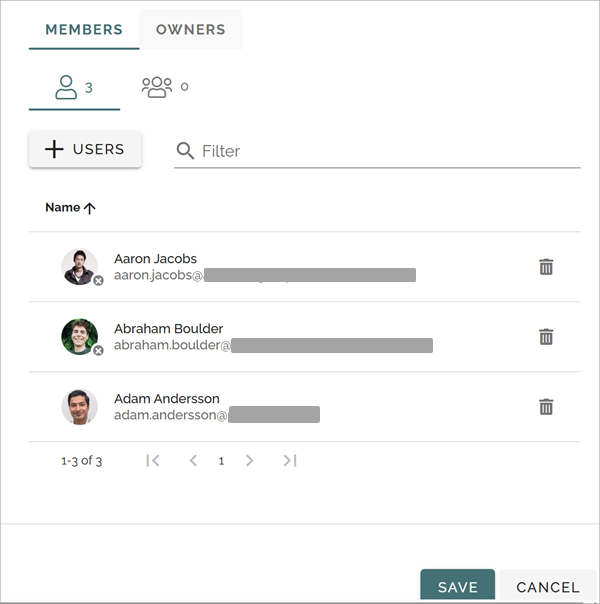Viewport: 600px width, 604px height.
Task: Click the search magnifier icon
Action: point(185,151)
